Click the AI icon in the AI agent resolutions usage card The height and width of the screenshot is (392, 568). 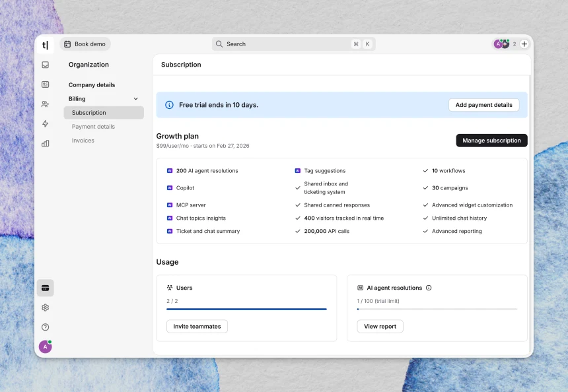pyautogui.click(x=360, y=288)
